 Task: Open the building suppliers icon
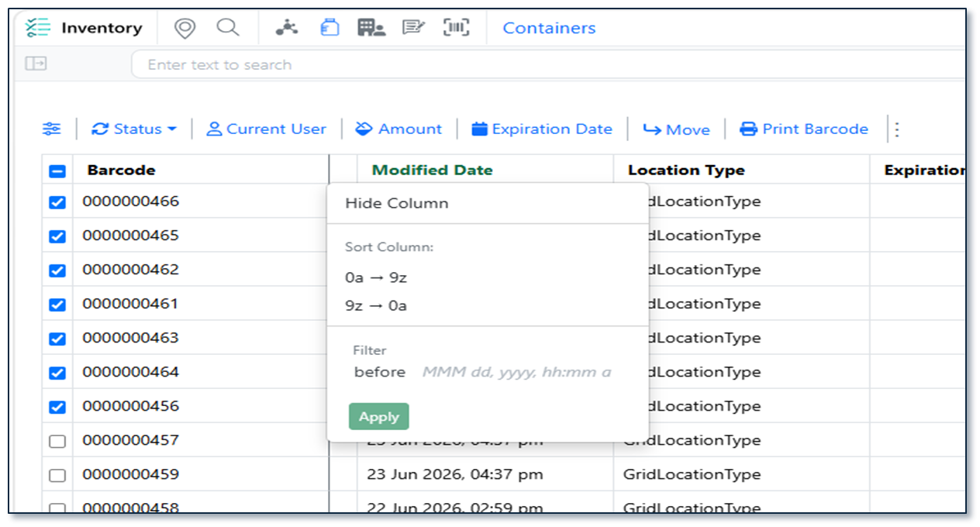(x=371, y=28)
